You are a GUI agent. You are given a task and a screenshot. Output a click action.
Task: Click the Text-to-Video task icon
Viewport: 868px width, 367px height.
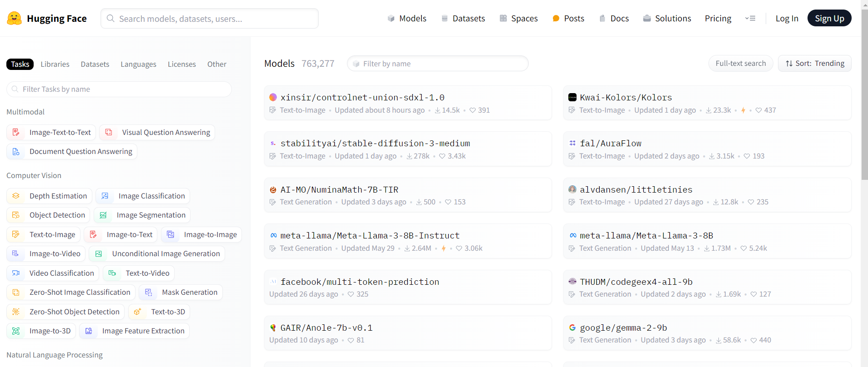pyautogui.click(x=112, y=273)
